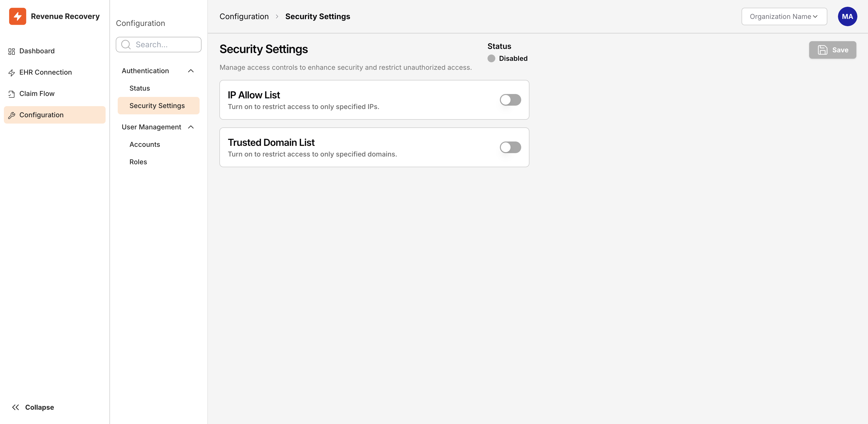The height and width of the screenshot is (424, 868).
Task: Open Claim Flow via its document icon
Action: (x=11, y=93)
